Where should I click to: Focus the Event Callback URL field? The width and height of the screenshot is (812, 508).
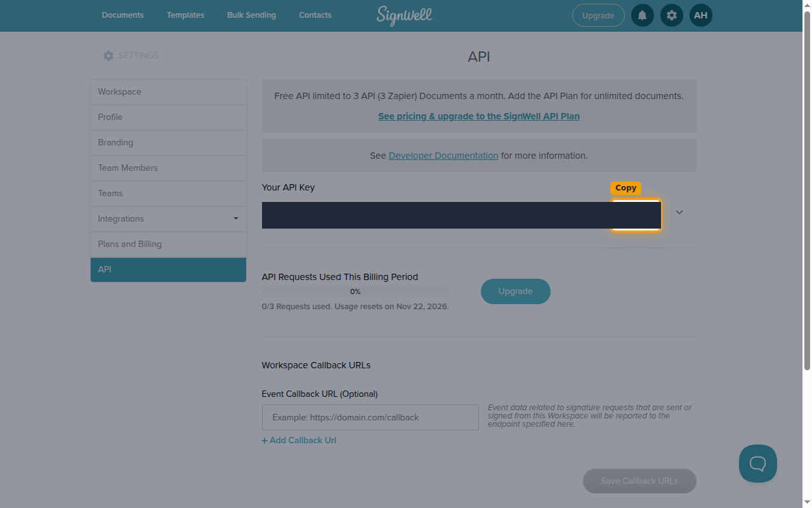coord(370,417)
